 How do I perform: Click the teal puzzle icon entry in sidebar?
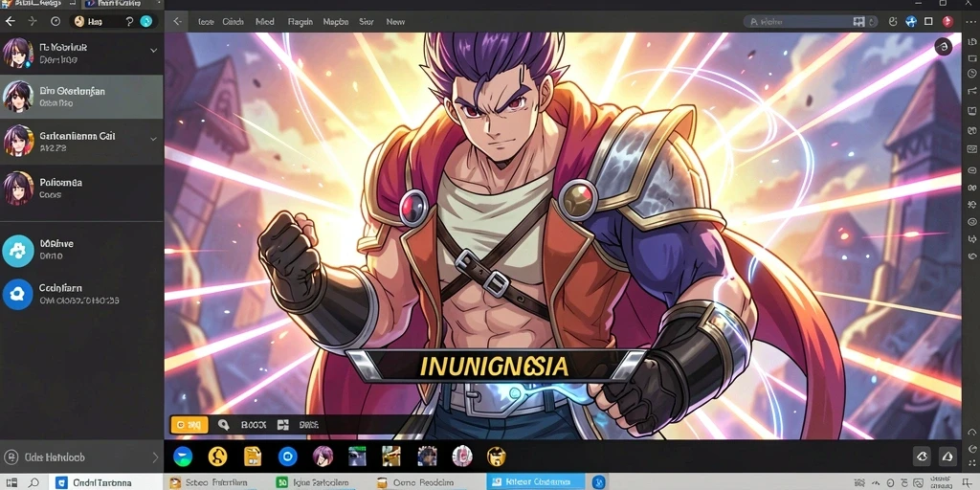[x=17, y=251]
